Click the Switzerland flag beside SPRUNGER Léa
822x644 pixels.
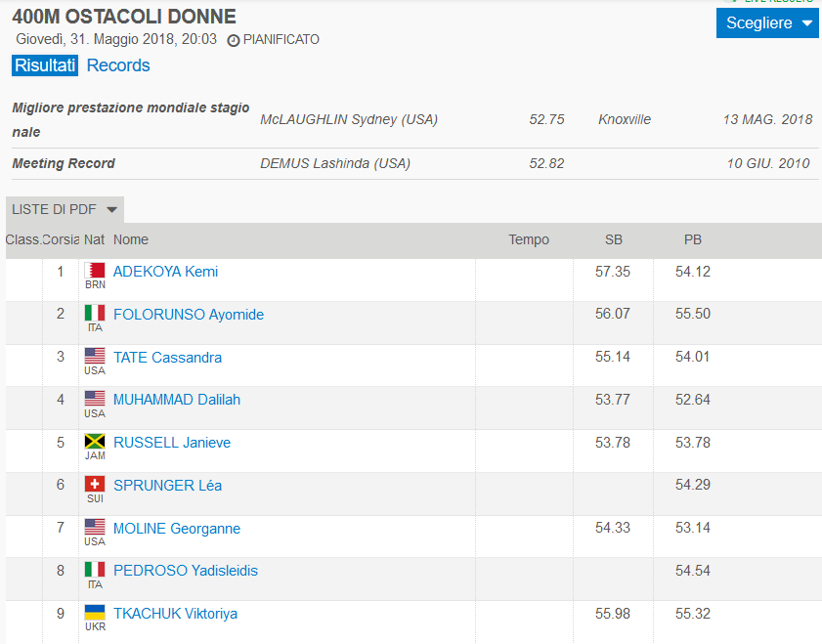point(95,484)
